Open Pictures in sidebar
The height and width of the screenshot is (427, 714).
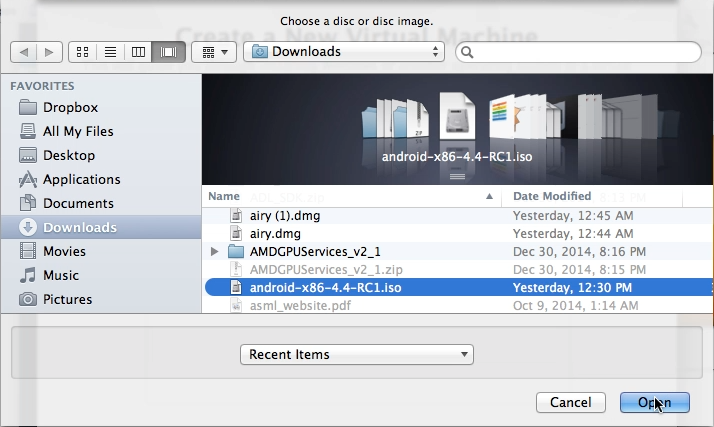click(x=56, y=300)
